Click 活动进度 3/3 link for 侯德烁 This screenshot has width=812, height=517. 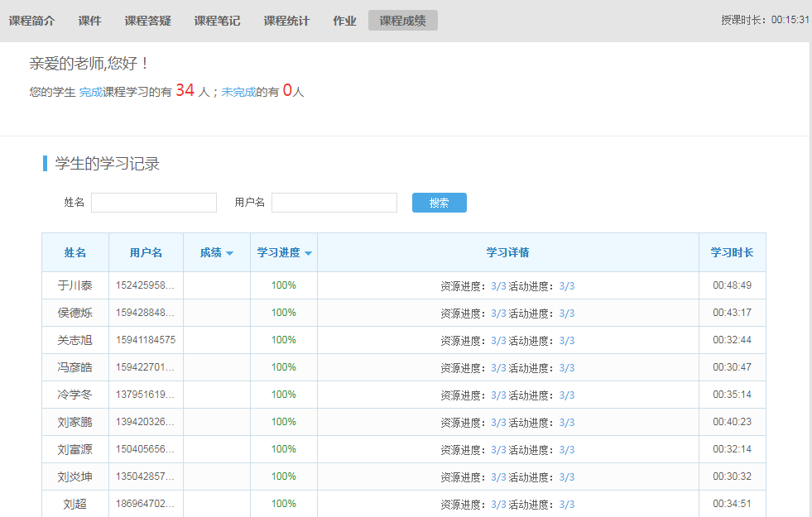pos(566,314)
